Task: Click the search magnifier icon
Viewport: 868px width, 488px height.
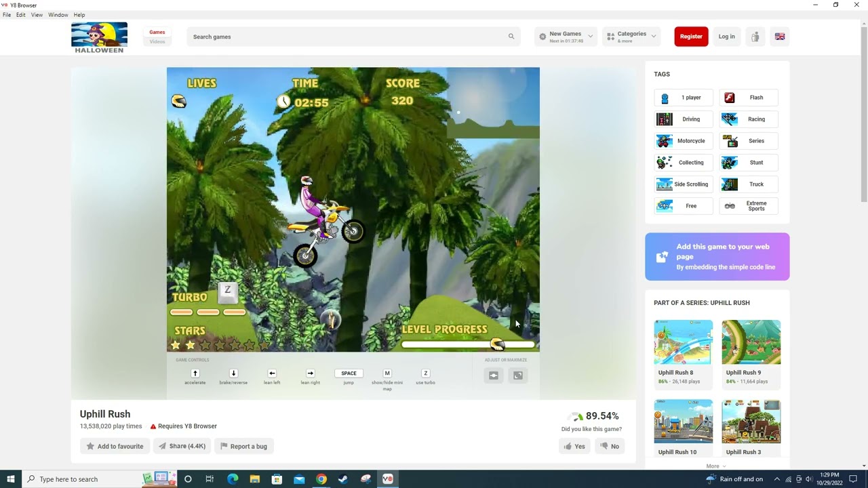Action: pyautogui.click(x=511, y=37)
